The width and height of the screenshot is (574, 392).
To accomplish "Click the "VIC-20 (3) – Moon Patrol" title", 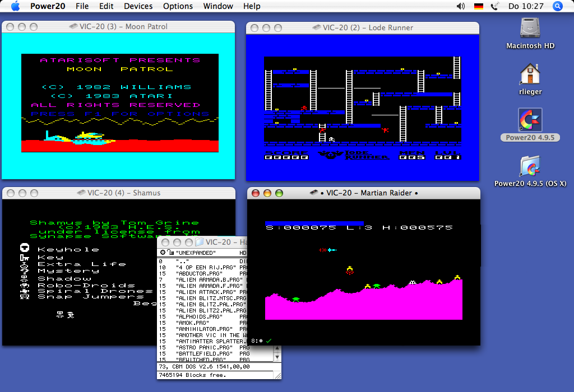I will pyautogui.click(x=123, y=26).
